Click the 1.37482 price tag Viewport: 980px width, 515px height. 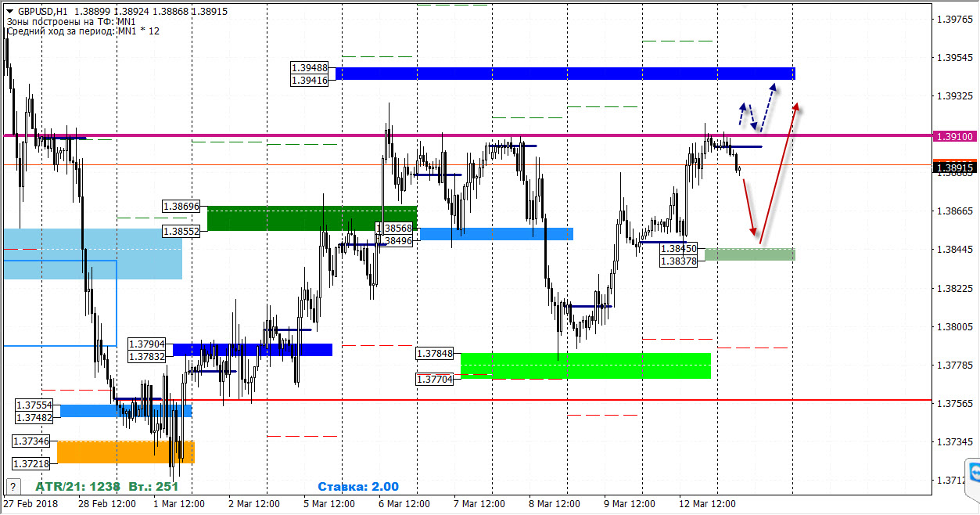[34, 418]
